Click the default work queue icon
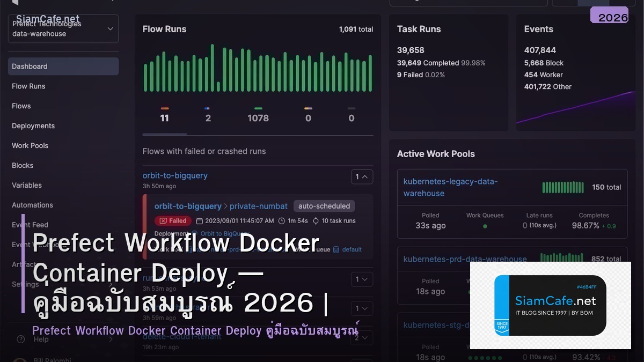This screenshot has width=644, height=362. click(x=335, y=249)
